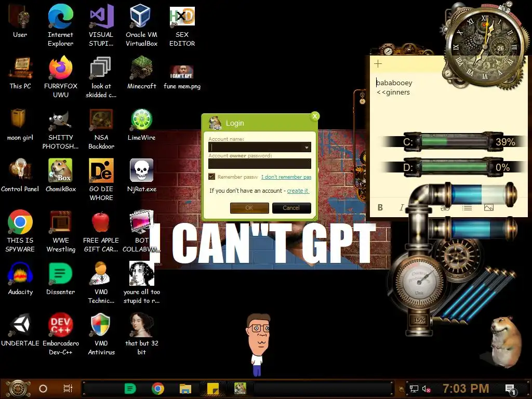The width and height of the screenshot is (532, 399).
Task: Open the moon girl desktop icon
Action: click(x=20, y=124)
